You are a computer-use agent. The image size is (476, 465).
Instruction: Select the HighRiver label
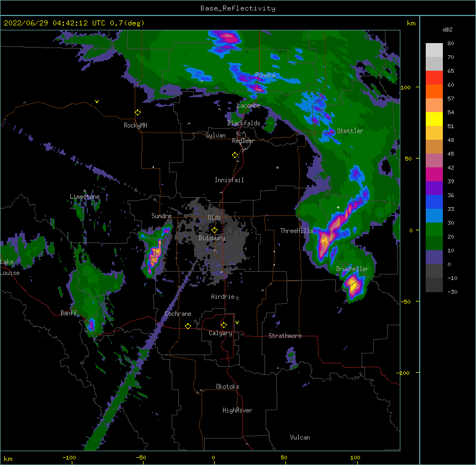(x=237, y=410)
